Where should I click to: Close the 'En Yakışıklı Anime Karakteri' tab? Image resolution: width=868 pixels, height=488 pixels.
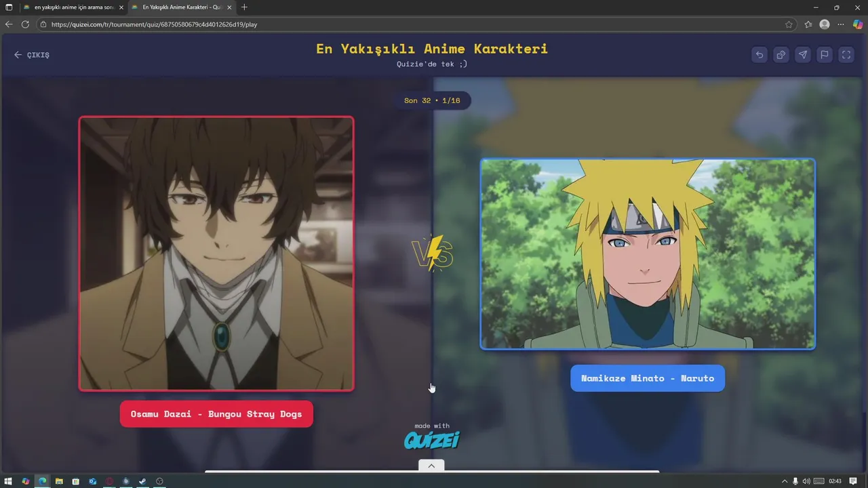coord(230,7)
